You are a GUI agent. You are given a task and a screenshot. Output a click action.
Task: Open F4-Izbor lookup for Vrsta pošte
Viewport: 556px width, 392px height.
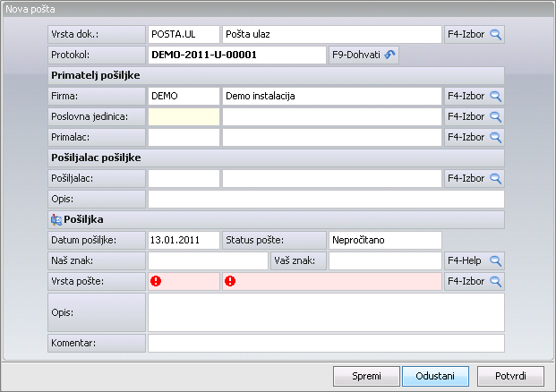point(474,281)
